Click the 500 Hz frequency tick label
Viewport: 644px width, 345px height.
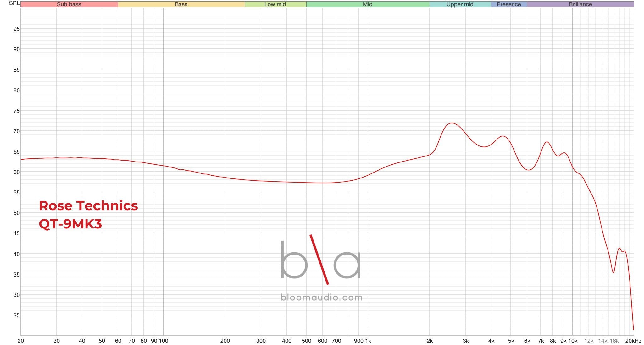[x=307, y=341]
